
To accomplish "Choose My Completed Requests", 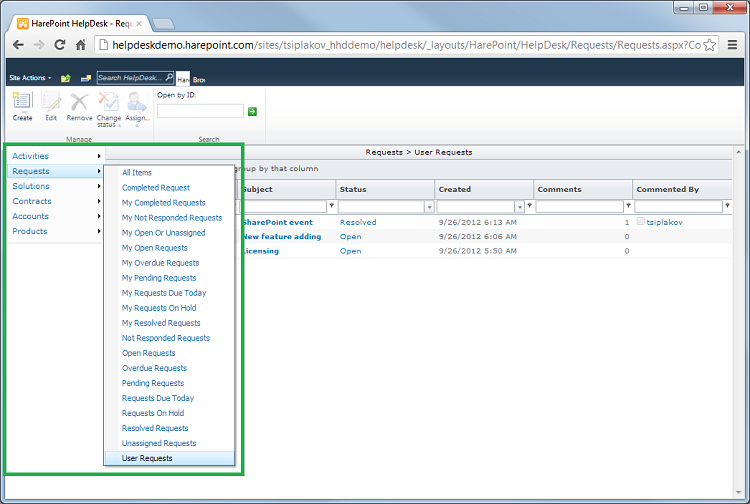I will click(164, 203).
